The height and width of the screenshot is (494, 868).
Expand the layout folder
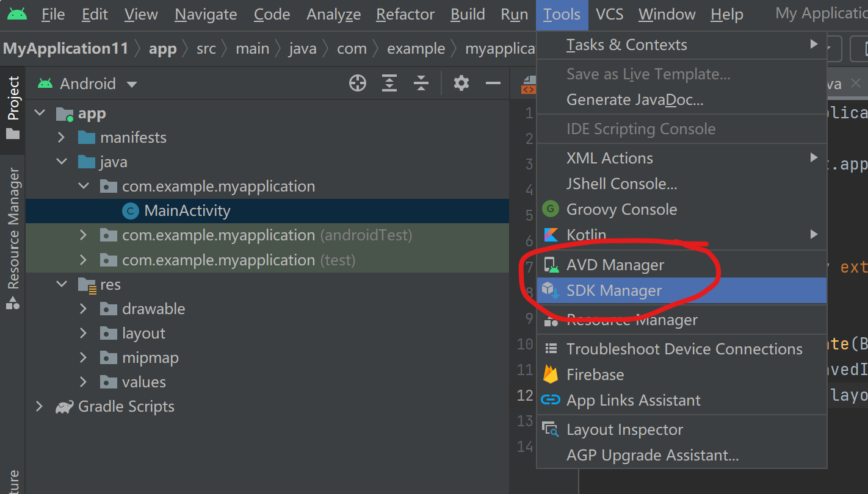tap(84, 334)
